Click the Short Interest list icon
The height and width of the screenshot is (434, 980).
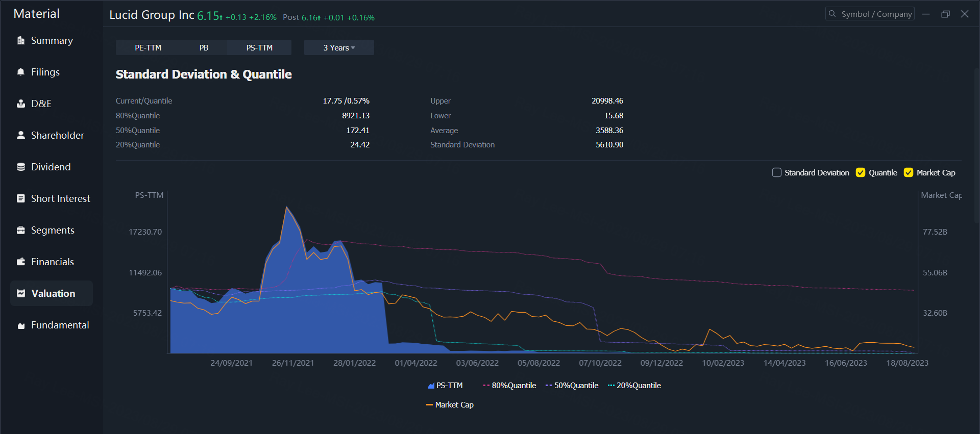pos(21,198)
